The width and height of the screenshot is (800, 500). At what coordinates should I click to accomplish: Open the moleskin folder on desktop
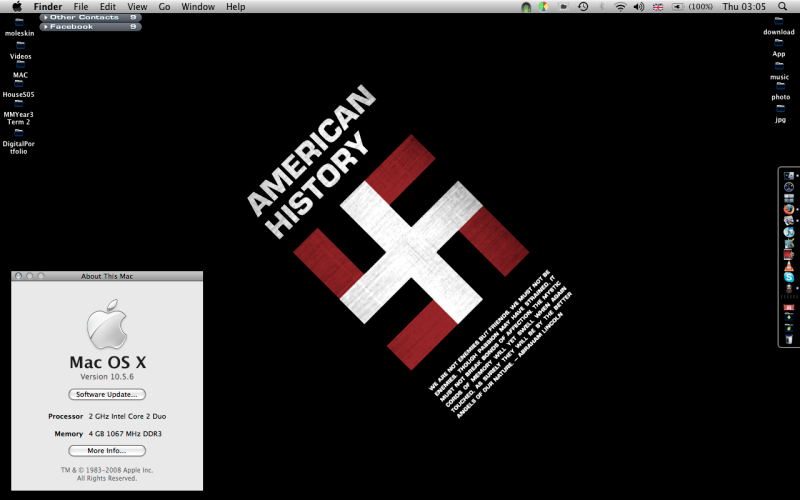19,29
